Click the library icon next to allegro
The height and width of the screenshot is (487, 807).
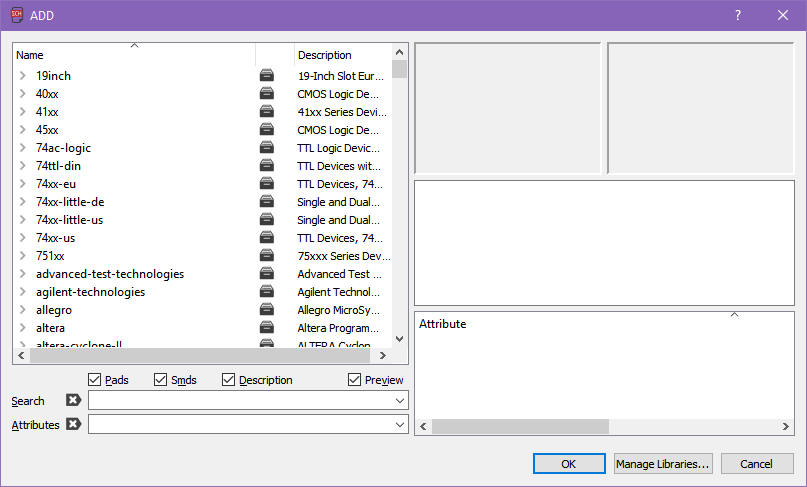pos(267,310)
